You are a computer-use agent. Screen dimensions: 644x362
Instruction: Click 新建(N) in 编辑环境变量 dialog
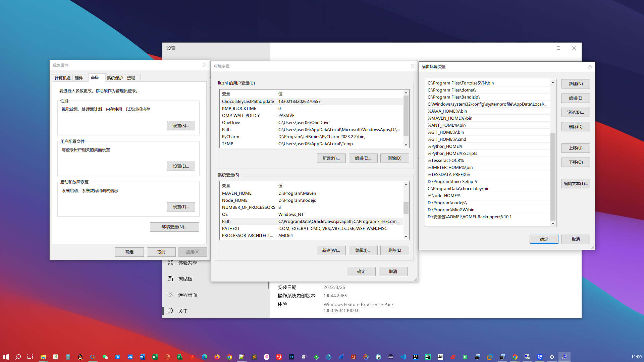(x=576, y=84)
